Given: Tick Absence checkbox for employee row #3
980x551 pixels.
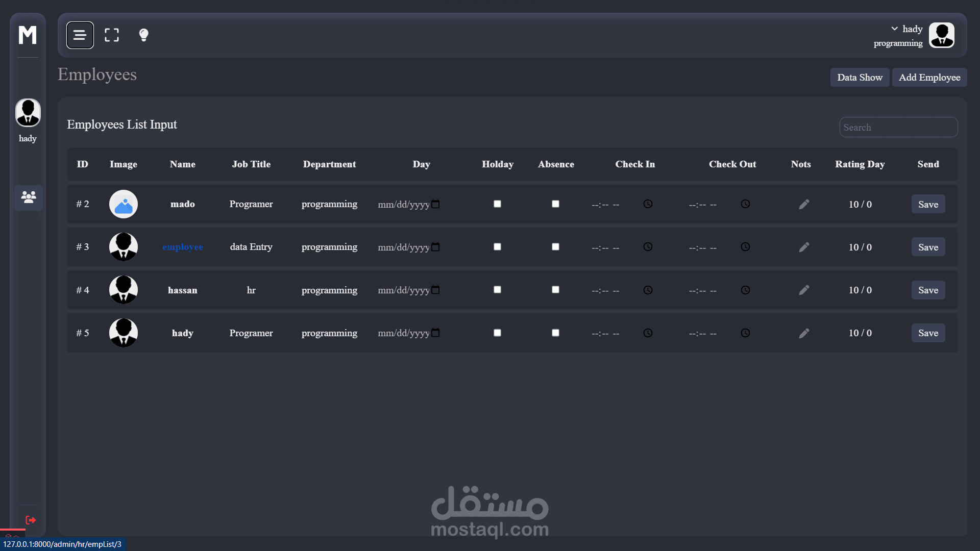Looking at the screenshot, I should 555,247.
